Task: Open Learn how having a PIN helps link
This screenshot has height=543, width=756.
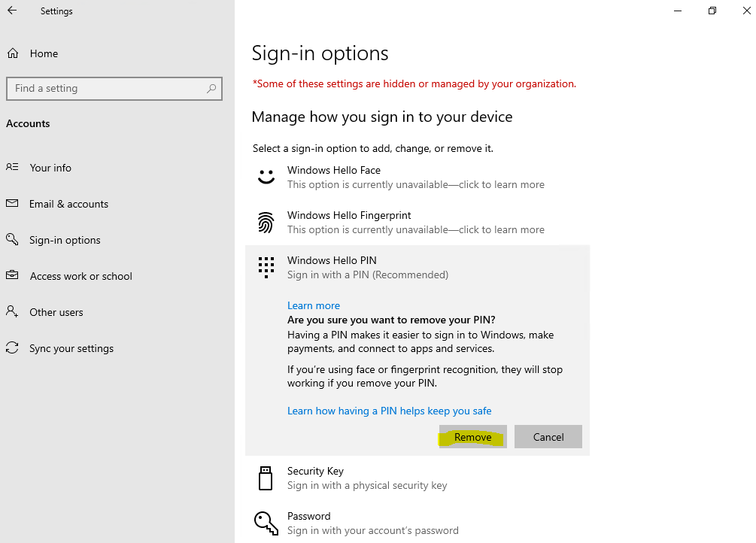Action: pos(389,411)
